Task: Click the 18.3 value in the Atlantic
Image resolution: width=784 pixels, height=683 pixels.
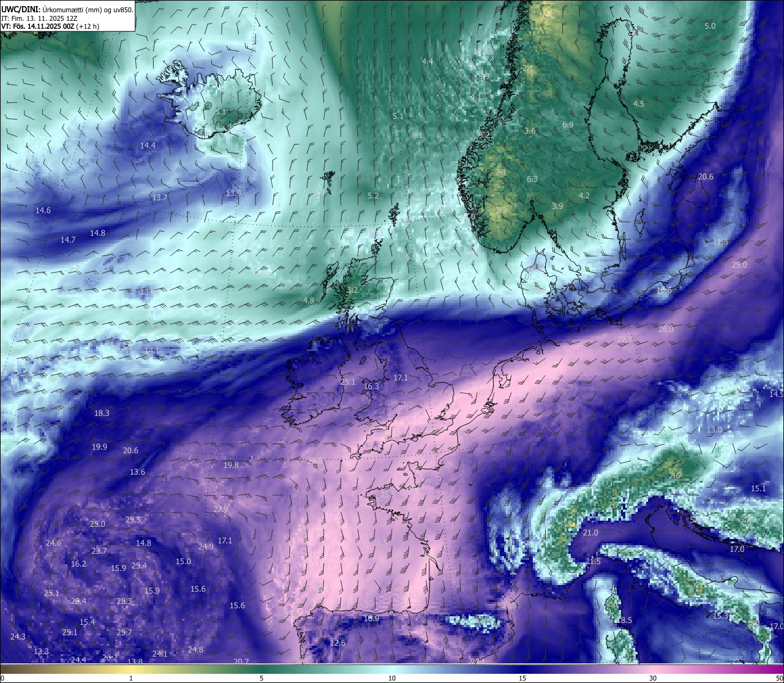Action: [x=102, y=413]
